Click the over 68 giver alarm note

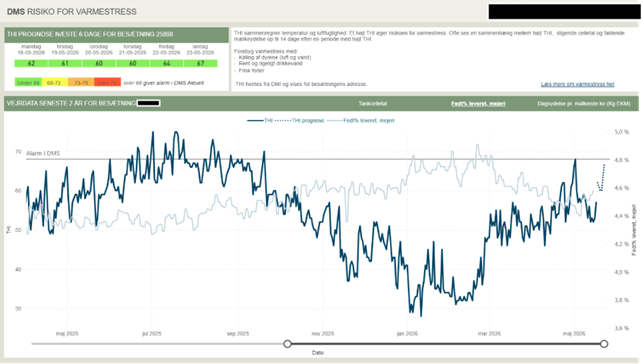[164, 83]
